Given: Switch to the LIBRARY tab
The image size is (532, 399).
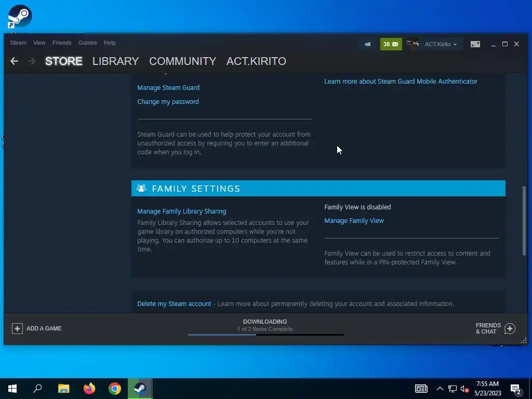Looking at the screenshot, I should click(x=116, y=61).
